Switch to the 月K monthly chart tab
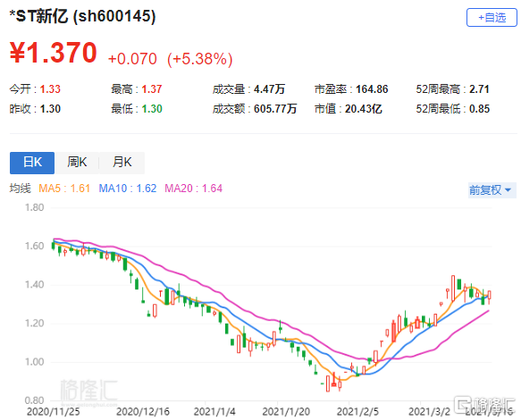The image size is (521, 420). pos(122,163)
